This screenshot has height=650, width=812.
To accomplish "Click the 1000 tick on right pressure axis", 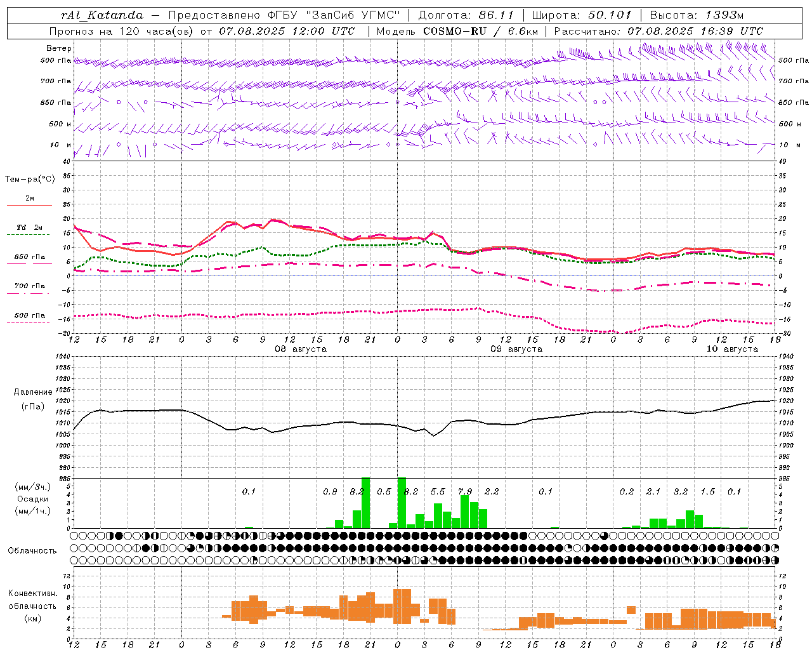I will [x=785, y=446].
